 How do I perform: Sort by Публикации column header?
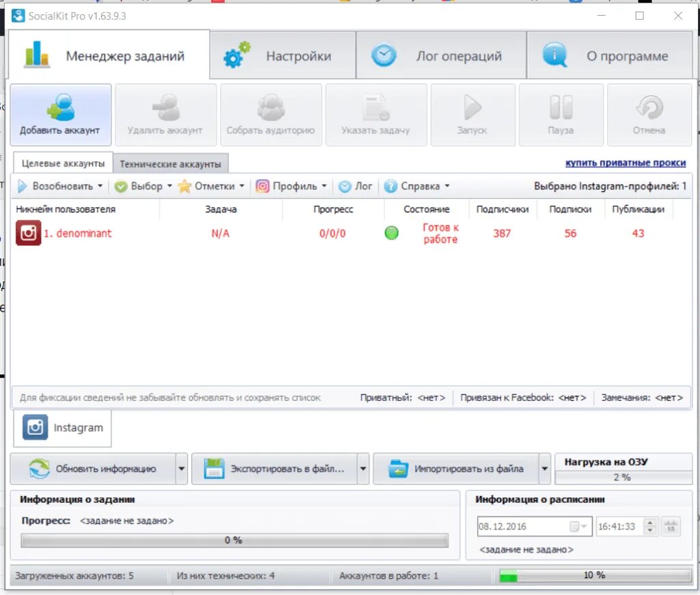(x=638, y=209)
